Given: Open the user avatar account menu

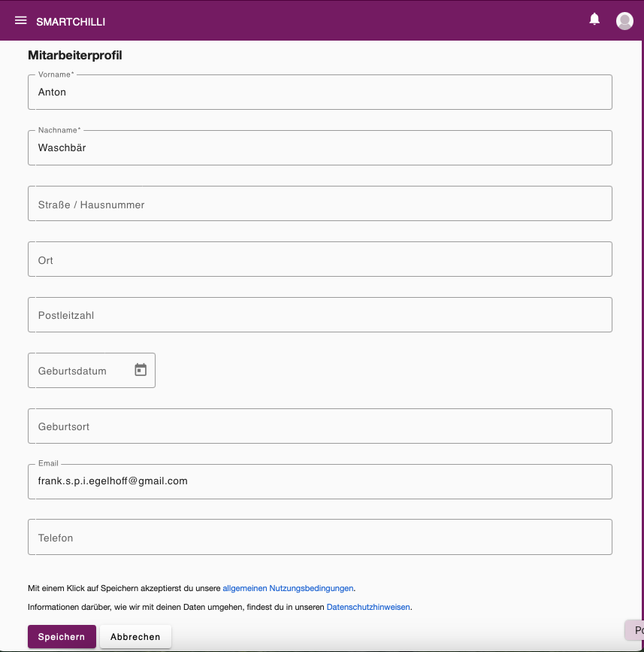Looking at the screenshot, I should (x=624, y=21).
